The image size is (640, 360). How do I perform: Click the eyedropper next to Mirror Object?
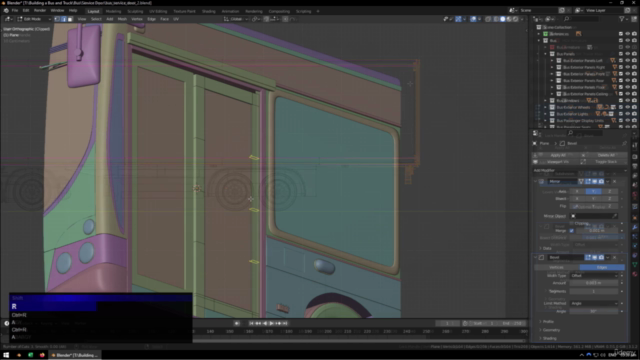pos(615,216)
